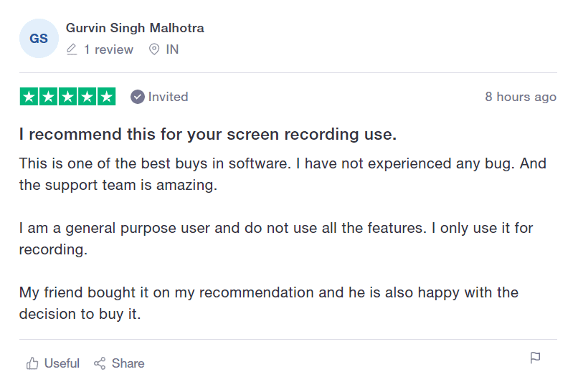Select the IN country label
The width and height of the screenshot is (578, 392).
coord(172,49)
